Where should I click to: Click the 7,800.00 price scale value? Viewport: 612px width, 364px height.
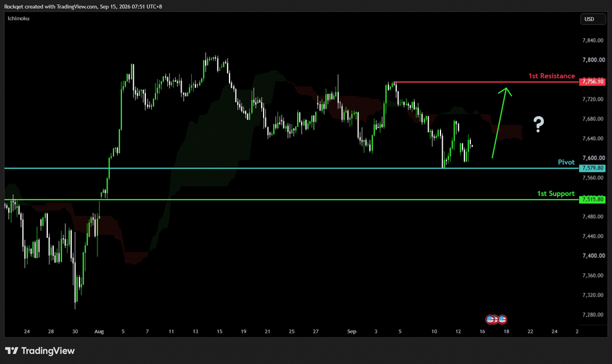coord(593,60)
